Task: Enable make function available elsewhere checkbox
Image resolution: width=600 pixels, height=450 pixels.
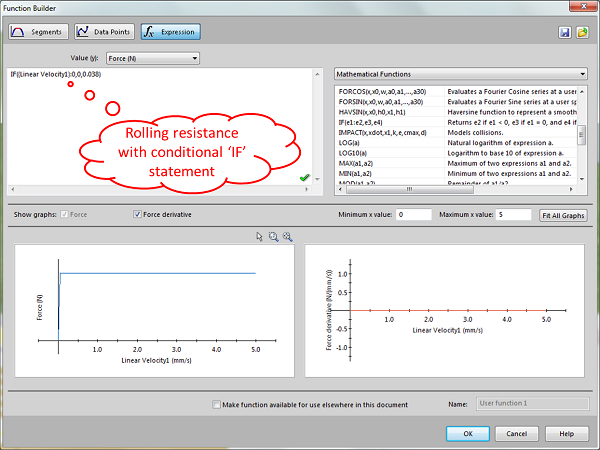Action: click(x=217, y=405)
